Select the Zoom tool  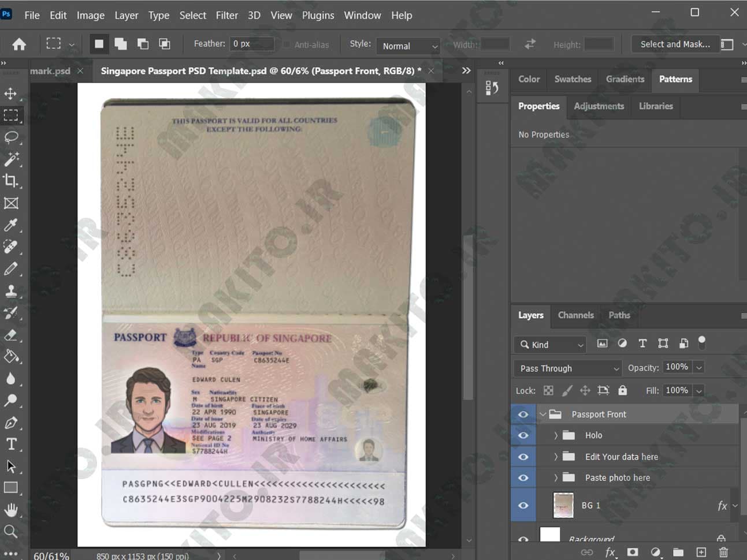point(10,531)
